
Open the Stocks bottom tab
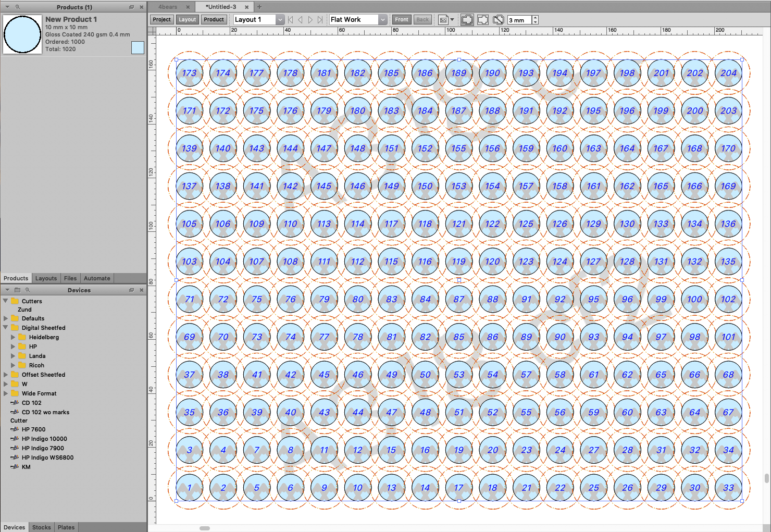coord(42,527)
